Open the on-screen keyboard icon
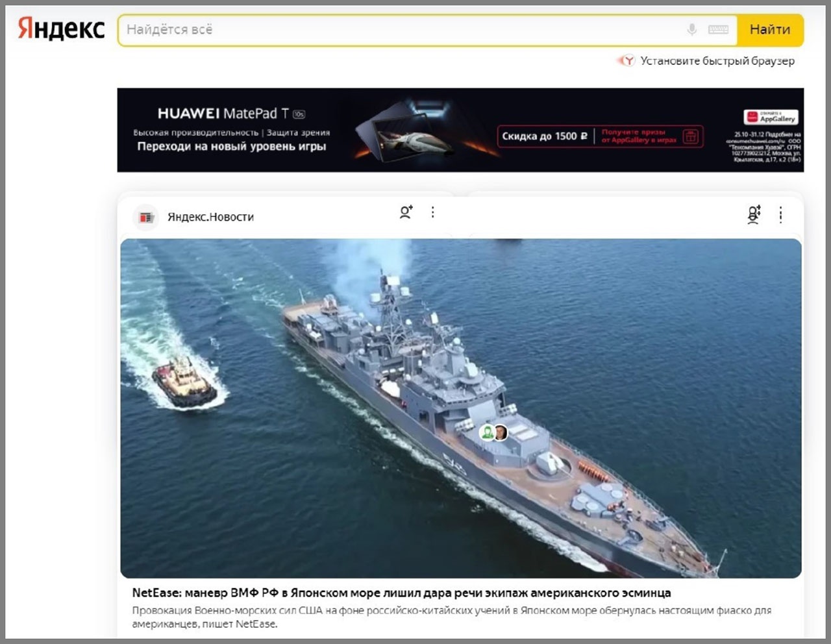The width and height of the screenshot is (831, 644). 718,29
